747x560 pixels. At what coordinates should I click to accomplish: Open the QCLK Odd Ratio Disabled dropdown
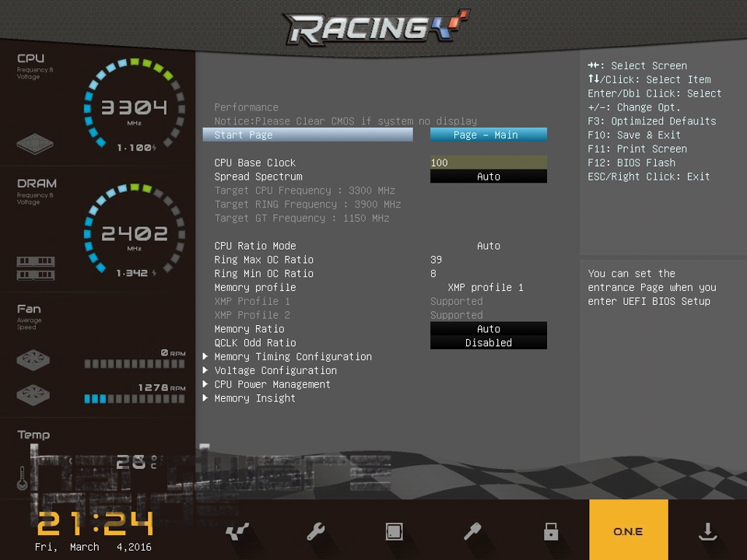point(489,342)
